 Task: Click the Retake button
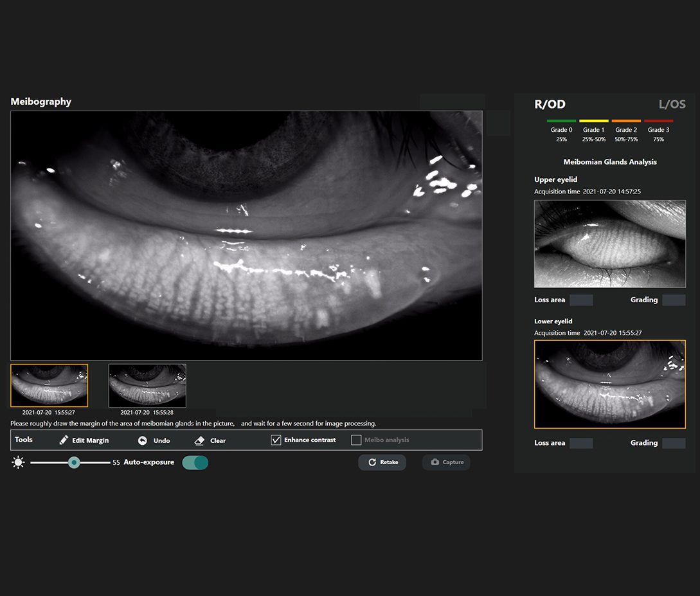point(382,462)
